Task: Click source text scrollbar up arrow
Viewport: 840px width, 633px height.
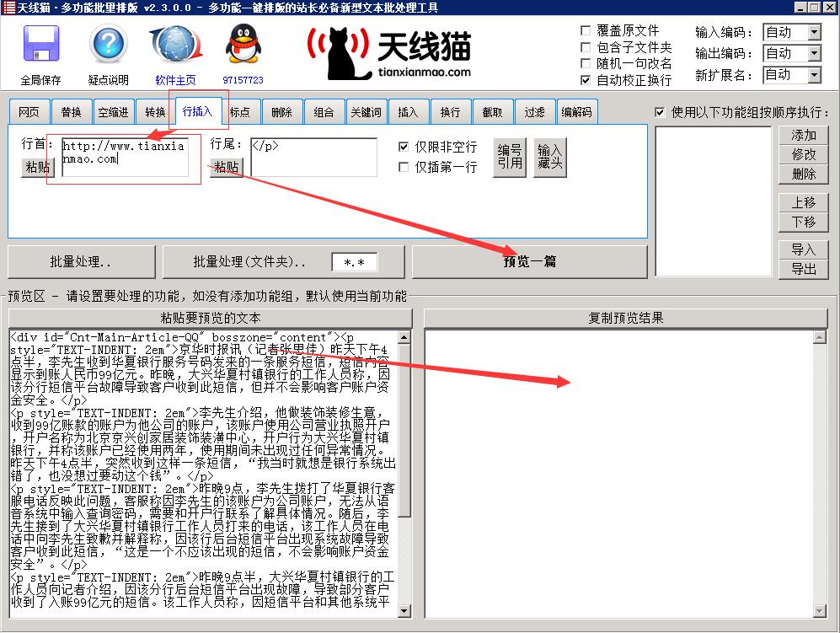Action: (x=404, y=337)
